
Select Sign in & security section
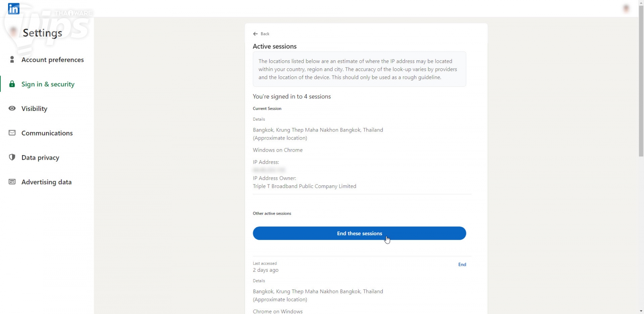pos(48,84)
